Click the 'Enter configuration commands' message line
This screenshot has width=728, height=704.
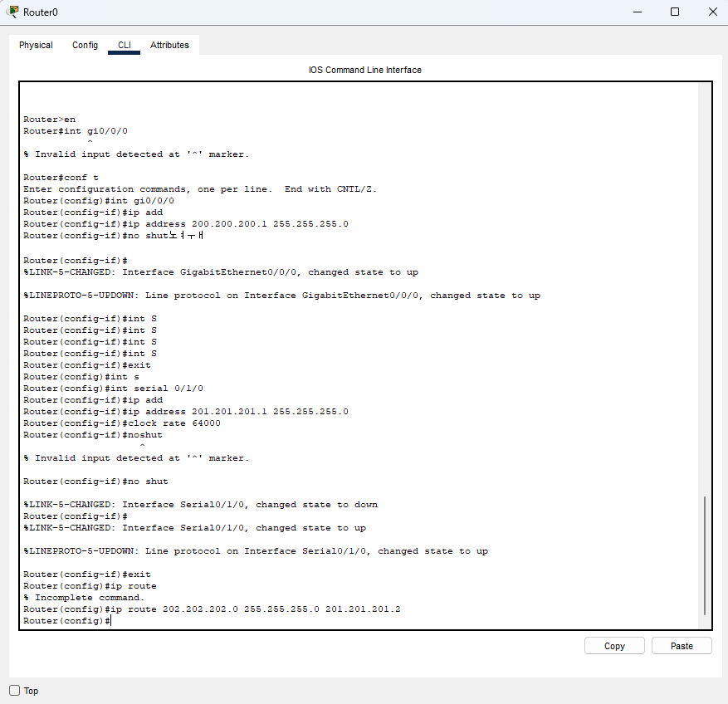point(200,189)
